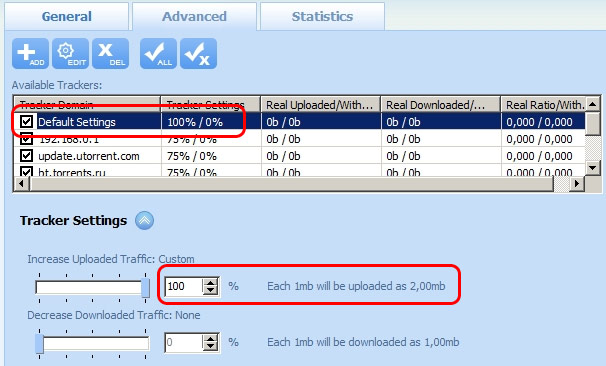Image resolution: width=606 pixels, height=366 pixels.
Task: Click the ADD tracker plus icon
Action: (31, 54)
